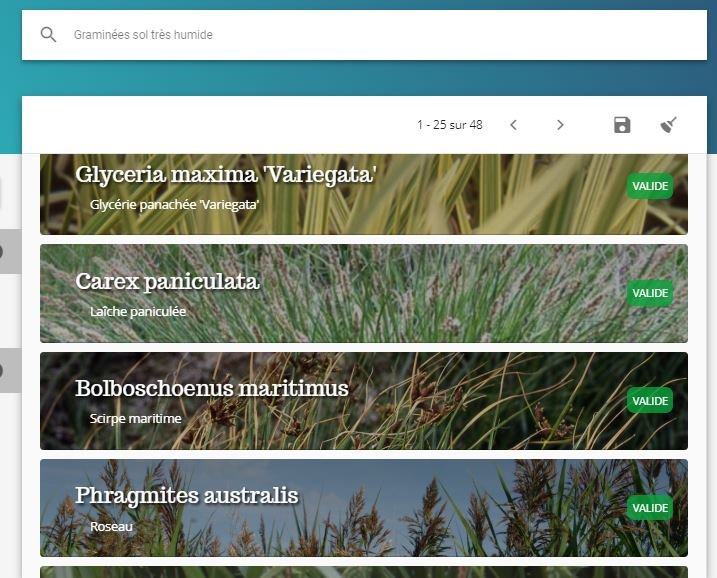This screenshot has width=717, height=578.
Task: Select the Laîche paniculée subtitle text
Action: coord(138,311)
